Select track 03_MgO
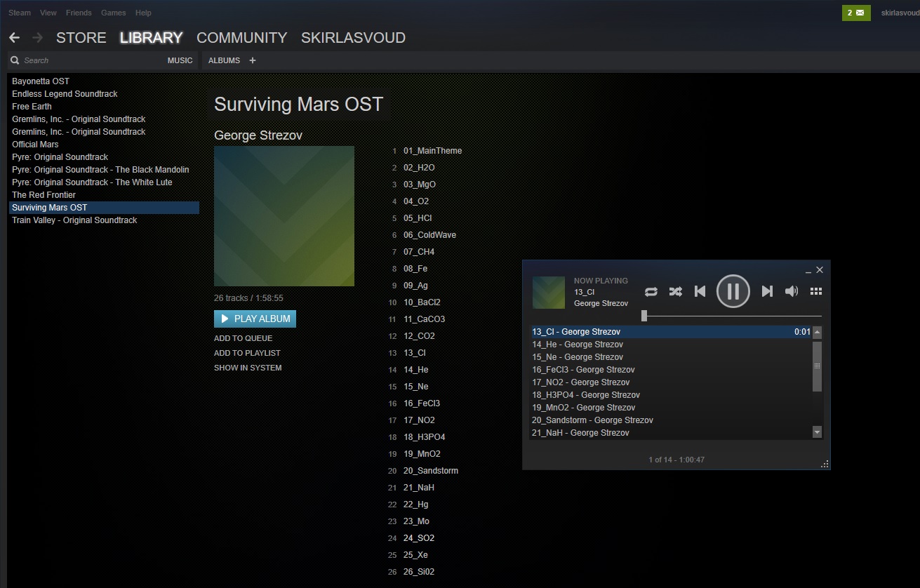 tap(420, 185)
